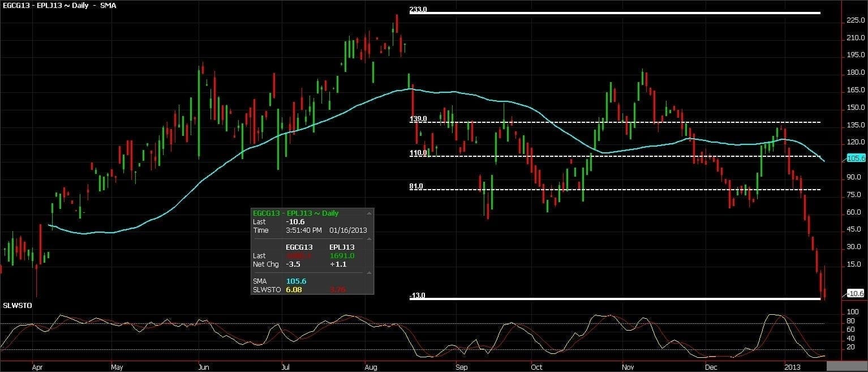Click the -10.6 last price tag on axis
The image size is (868, 372).
856,293
